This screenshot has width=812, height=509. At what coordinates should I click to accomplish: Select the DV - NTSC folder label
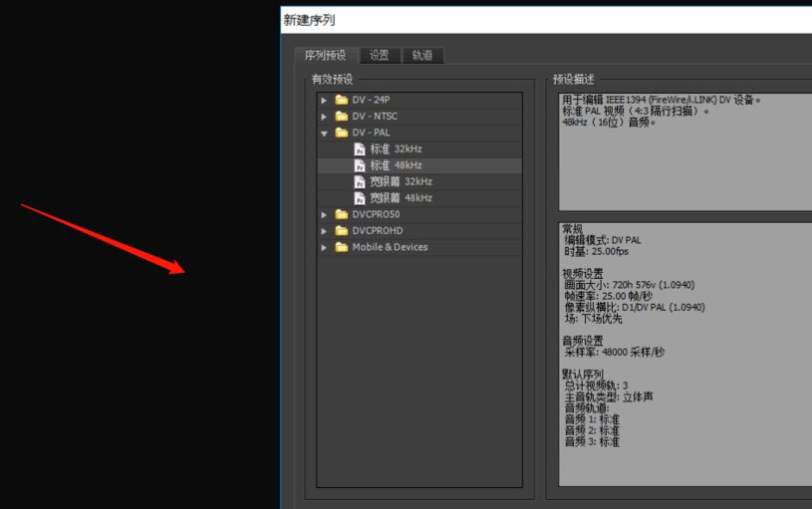(x=375, y=116)
